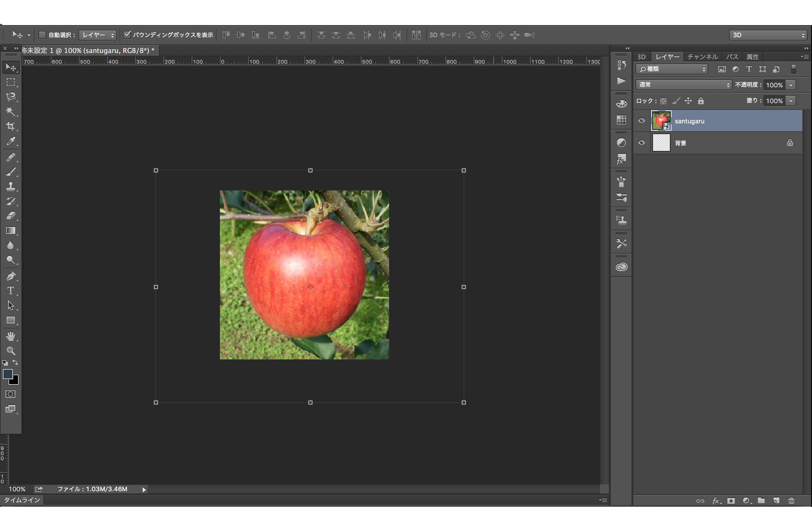Viewport: 812px width, 507px height.
Task: Select the 背景 layer thumbnail
Action: pyautogui.click(x=661, y=143)
